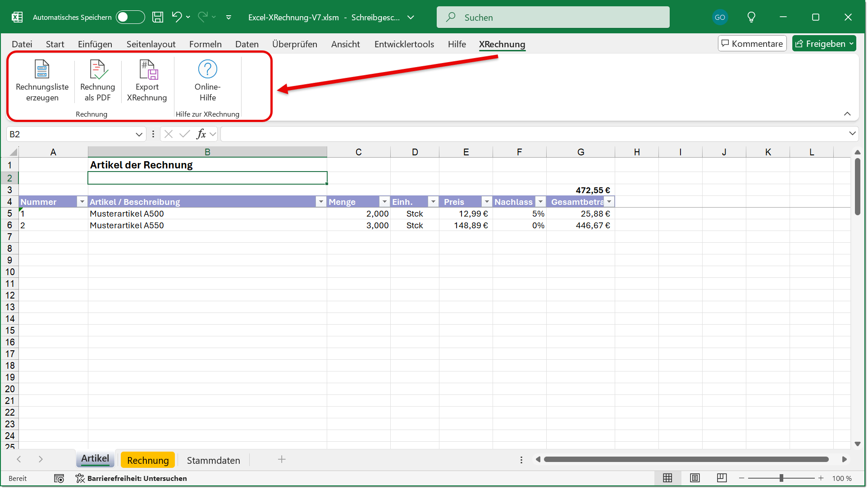The height and width of the screenshot is (489, 868).
Task: Click the insert function fx icon
Action: point(201,134)
